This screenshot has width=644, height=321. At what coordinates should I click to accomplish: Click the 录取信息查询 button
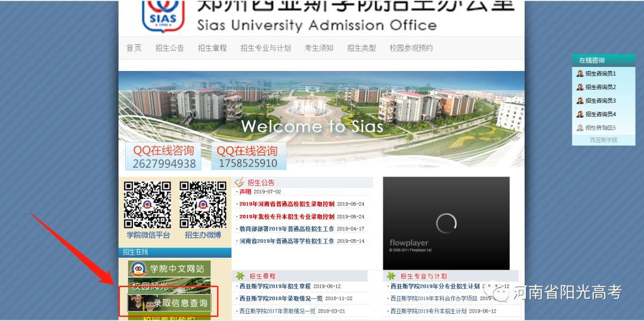click(x=169, y=303)
